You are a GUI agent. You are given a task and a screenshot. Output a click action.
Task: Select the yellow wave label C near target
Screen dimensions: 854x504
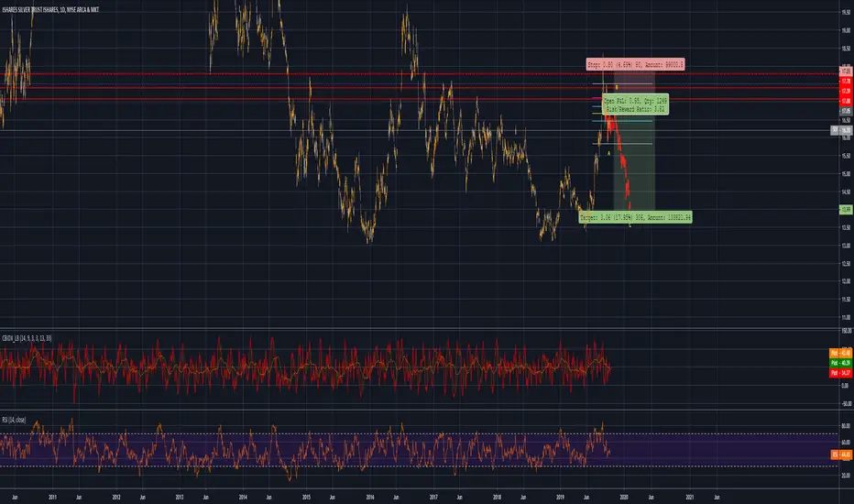pyautogui.click(x=630, y=225)
